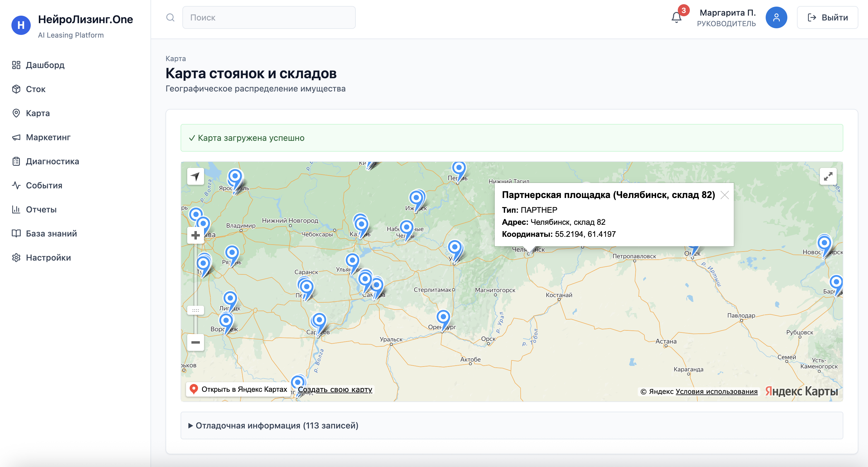
Task: Go to Диагностика in the sidebar
Action: 52,161
